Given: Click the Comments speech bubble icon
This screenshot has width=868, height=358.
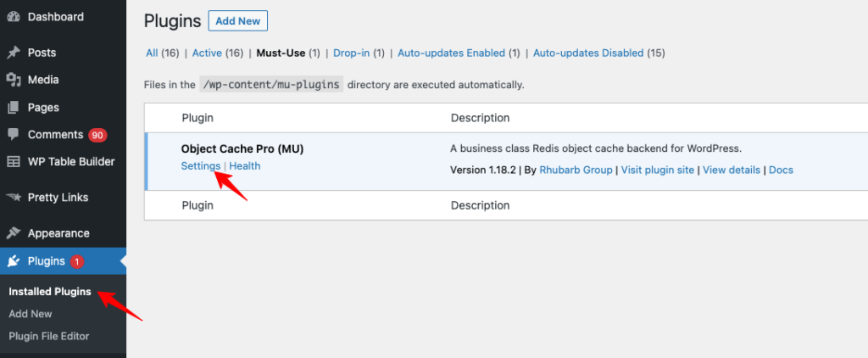Looking at the screenshot, I should point(14,135).
